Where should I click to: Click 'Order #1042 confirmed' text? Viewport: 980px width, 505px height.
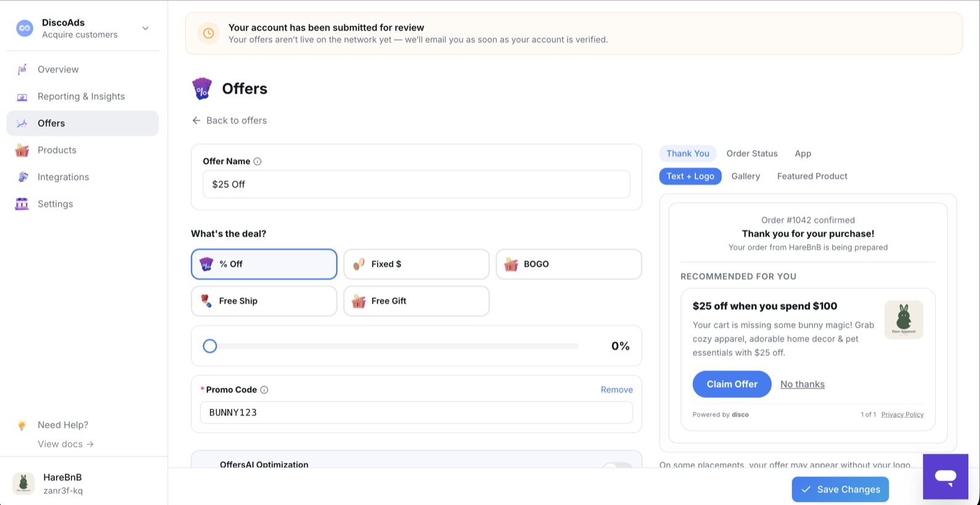(808, 220)
